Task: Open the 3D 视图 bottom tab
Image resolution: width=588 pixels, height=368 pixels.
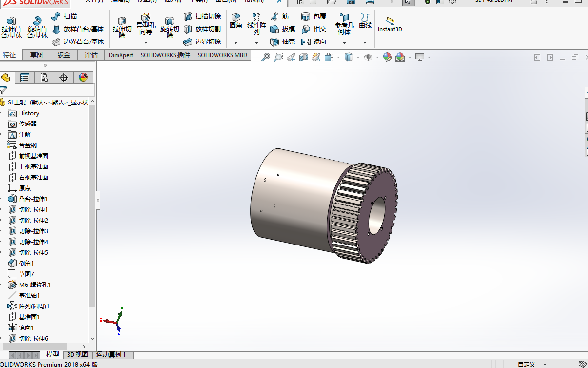Action: pyautogui.click(x=78, y=355)
